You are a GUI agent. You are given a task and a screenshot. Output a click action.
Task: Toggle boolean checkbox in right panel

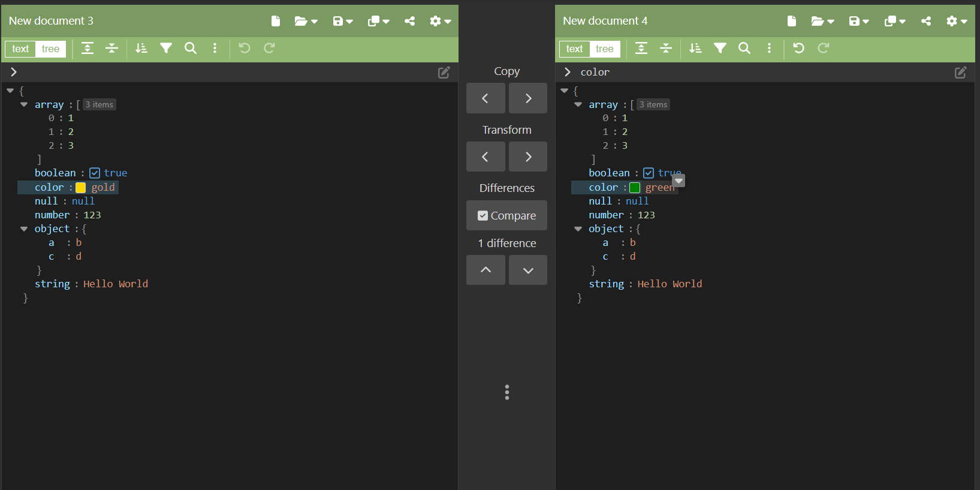coord(649,173)
